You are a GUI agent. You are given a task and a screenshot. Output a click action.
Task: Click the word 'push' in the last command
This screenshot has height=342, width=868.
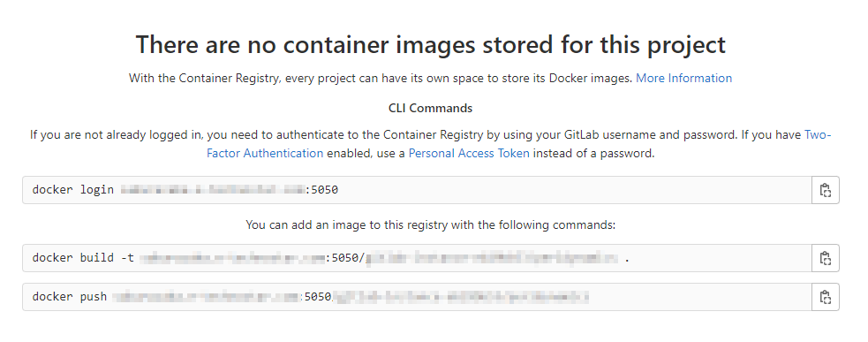(x=94, y=297)
